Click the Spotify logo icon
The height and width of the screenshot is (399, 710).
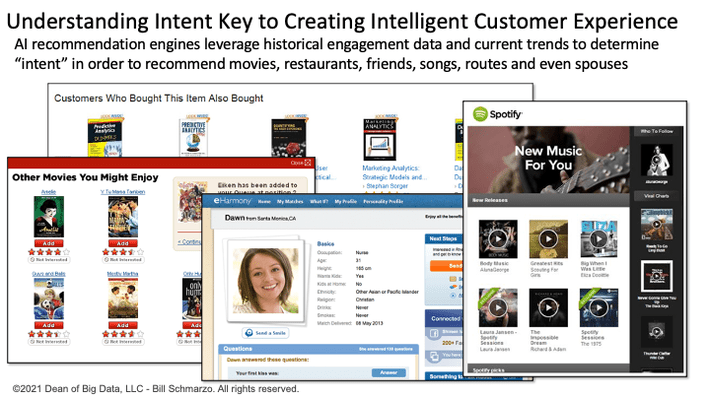coord(480,114)
